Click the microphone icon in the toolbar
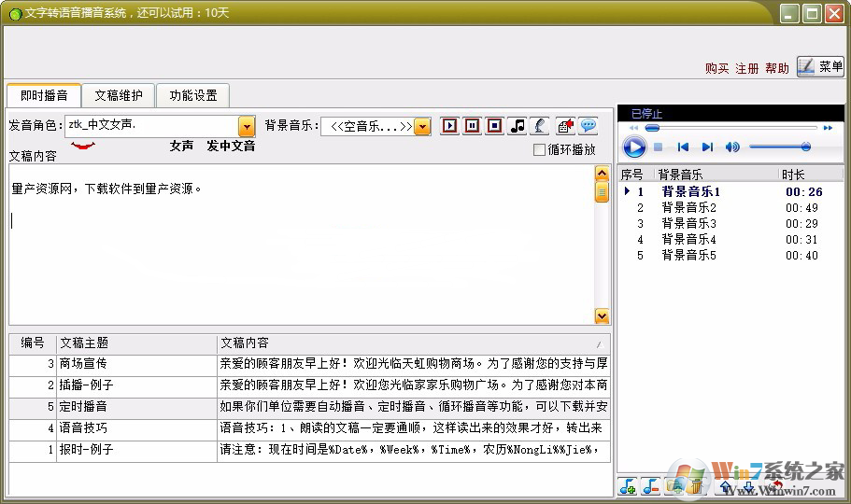851x504 pixels. click(x=540, y=126)
